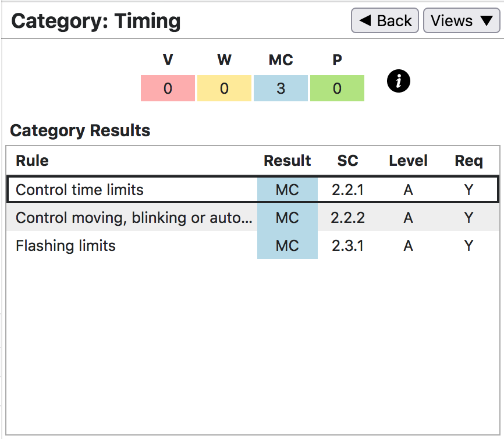Click success criterion 2.3.1 cell

click(347, 246)
